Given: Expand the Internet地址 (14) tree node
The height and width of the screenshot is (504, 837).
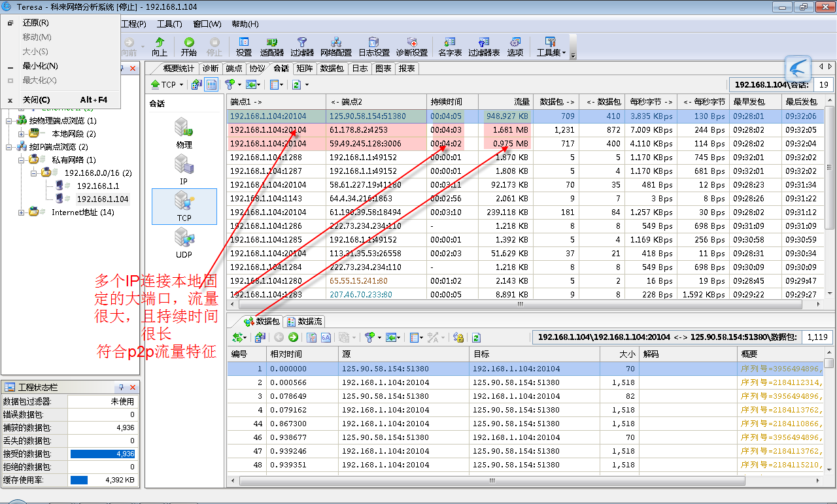Looking at the screenshot, I should (22, 212).
